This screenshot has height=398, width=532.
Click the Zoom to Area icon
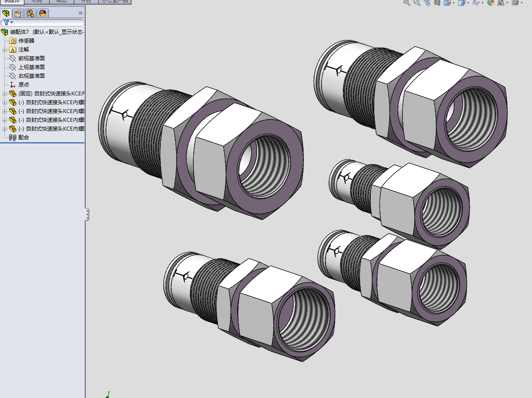click(x=416, y=2)
